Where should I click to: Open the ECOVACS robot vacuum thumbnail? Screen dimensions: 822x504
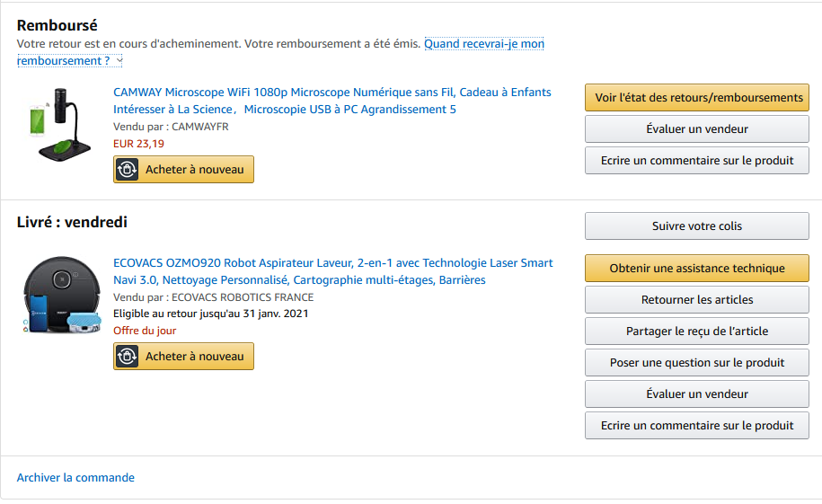click(61, 295)
